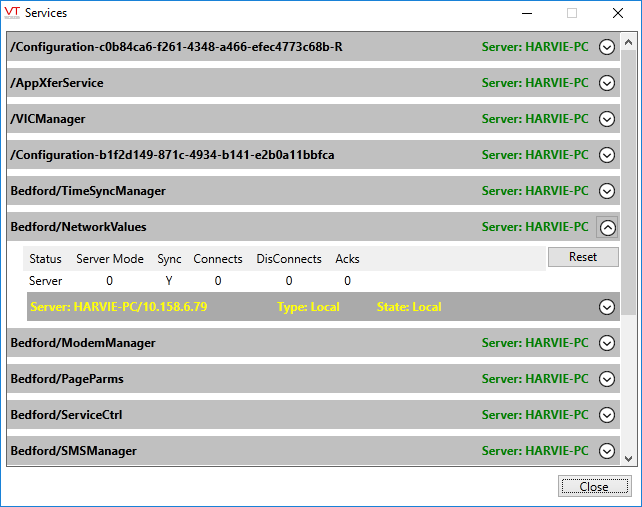The width and height of the screenshot is (642, 507).
Task: Expand the Bedford/ModemManager row
Action: click(606, 343)
